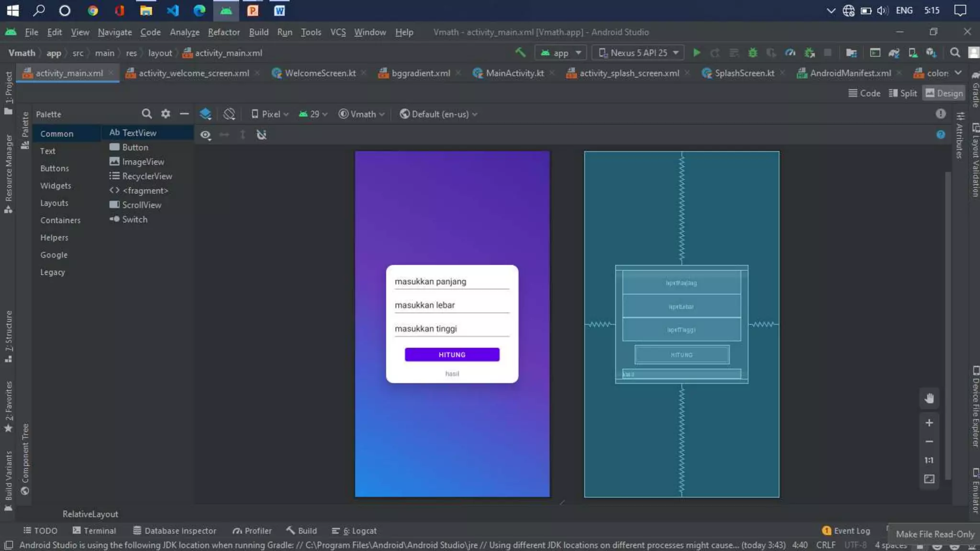Toggle view options eye icon
The image size is (980, 551).
click(206, 135)
